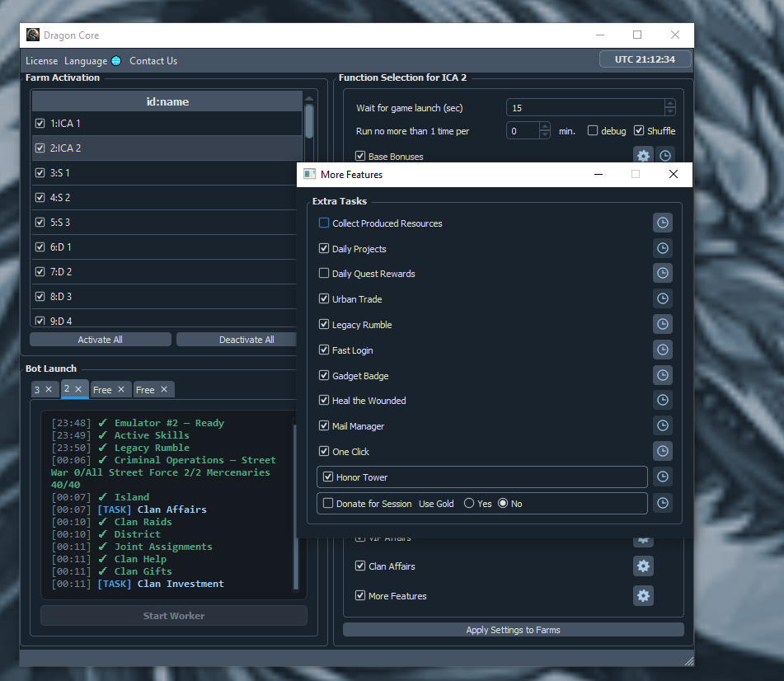Click Apply Settings to Farms
The width and height of the screenshot is (784, 681).
[513, 630]
